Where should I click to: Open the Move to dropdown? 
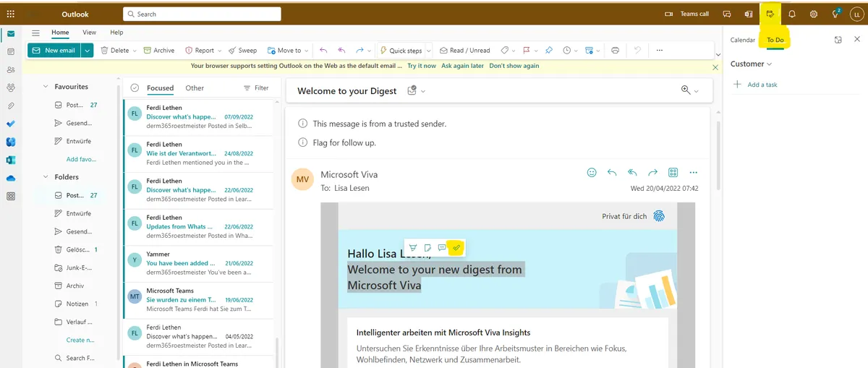click(x=287, y=51)
